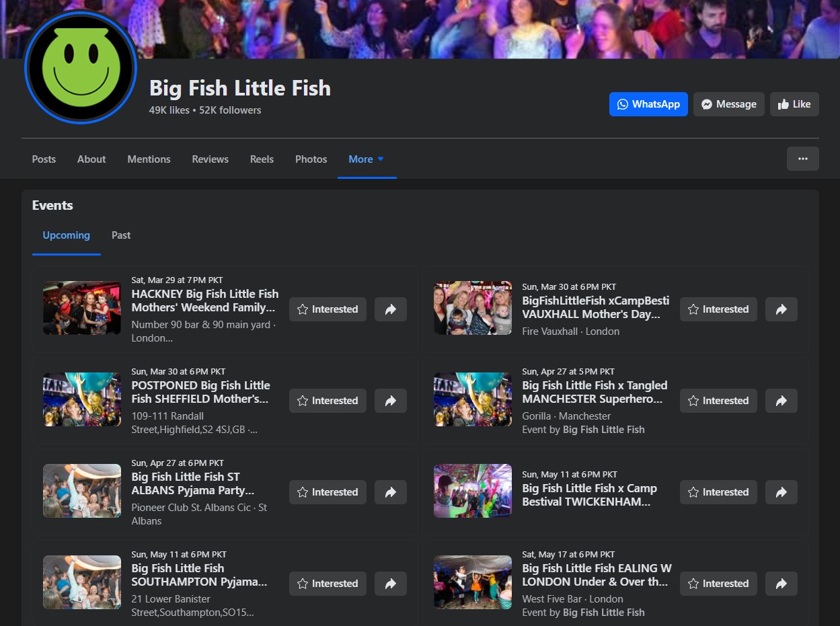
Task: Mark Interested for Camp Bestival TWICKENHAM event
Action: 719,492
